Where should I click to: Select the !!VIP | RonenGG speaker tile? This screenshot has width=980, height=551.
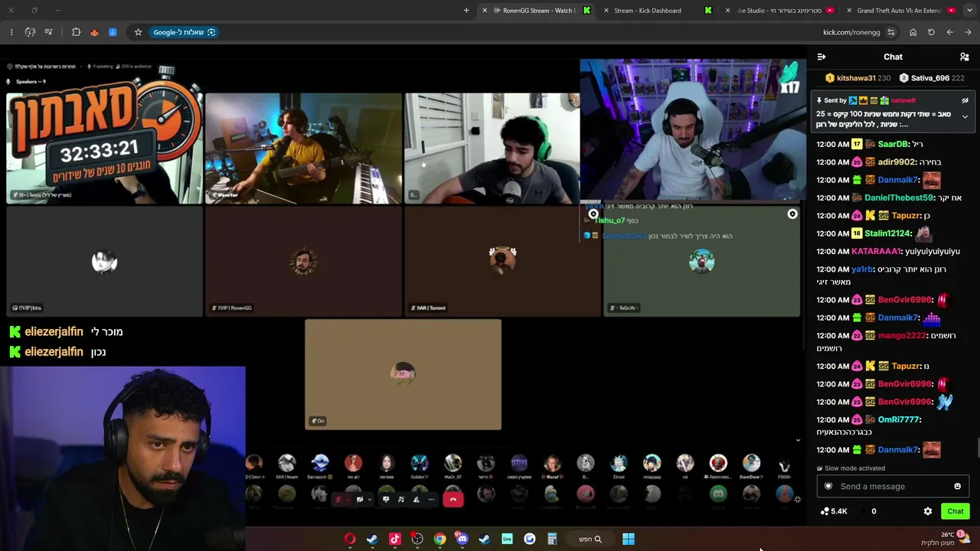point(303,261)
